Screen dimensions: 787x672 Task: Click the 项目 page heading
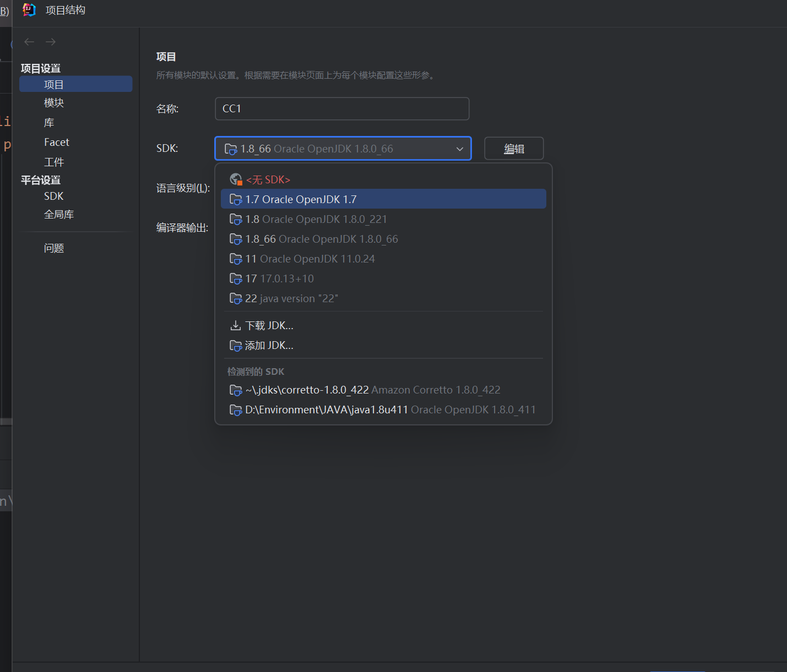tap(166, 57)
